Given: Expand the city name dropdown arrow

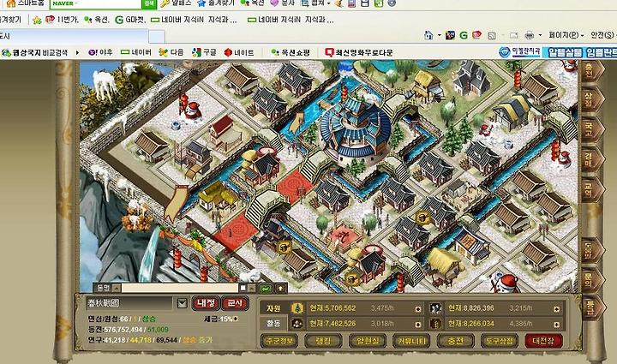Looking at the screenshot, I should pos(182,303).
